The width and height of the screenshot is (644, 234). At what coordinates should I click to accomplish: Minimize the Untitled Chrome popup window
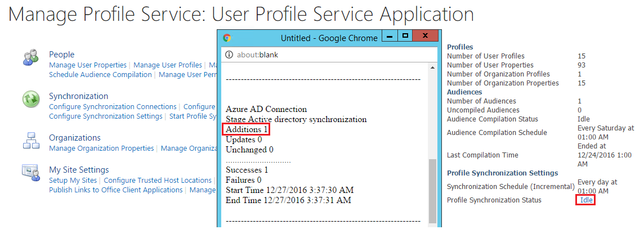(x=390, y=35)
